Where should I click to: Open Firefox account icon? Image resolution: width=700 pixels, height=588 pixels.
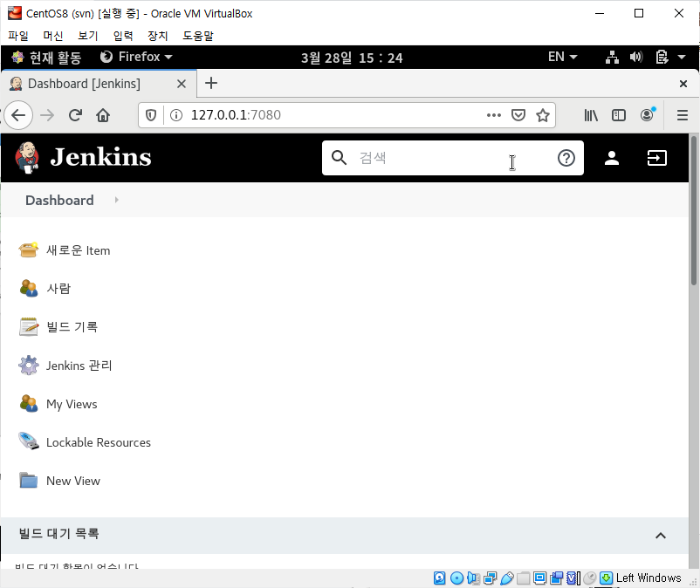click(647, 115)
